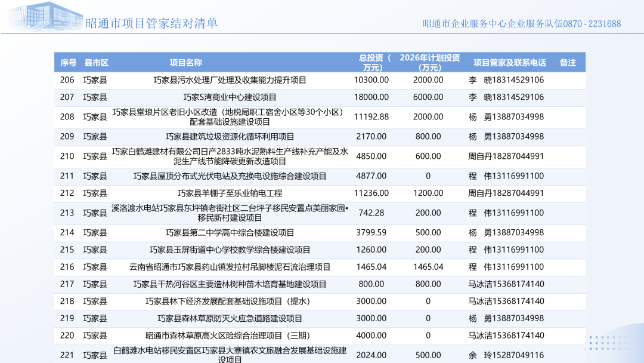644x363 pixels.
Task: Click 巧家县 county cell in row 215
Action: click(x=95, y=250)
